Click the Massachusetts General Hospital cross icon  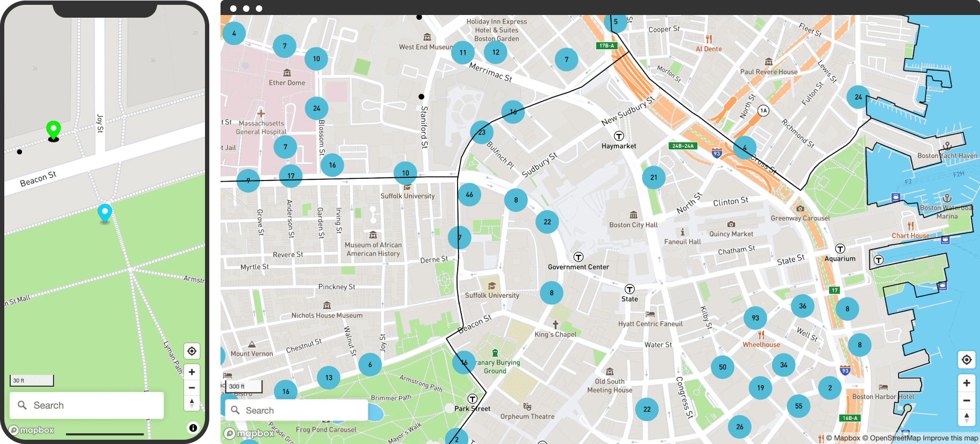coord(261,114)
